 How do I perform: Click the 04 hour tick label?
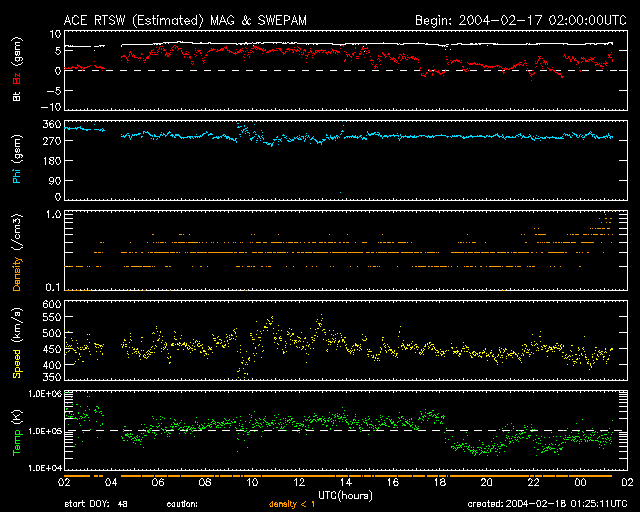point(112,482)
